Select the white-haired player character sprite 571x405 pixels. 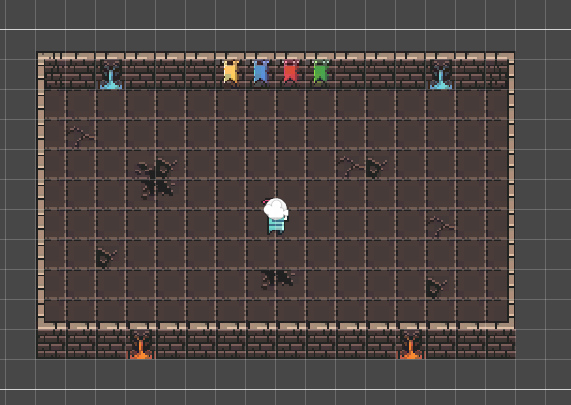click(x=276, y=216)
